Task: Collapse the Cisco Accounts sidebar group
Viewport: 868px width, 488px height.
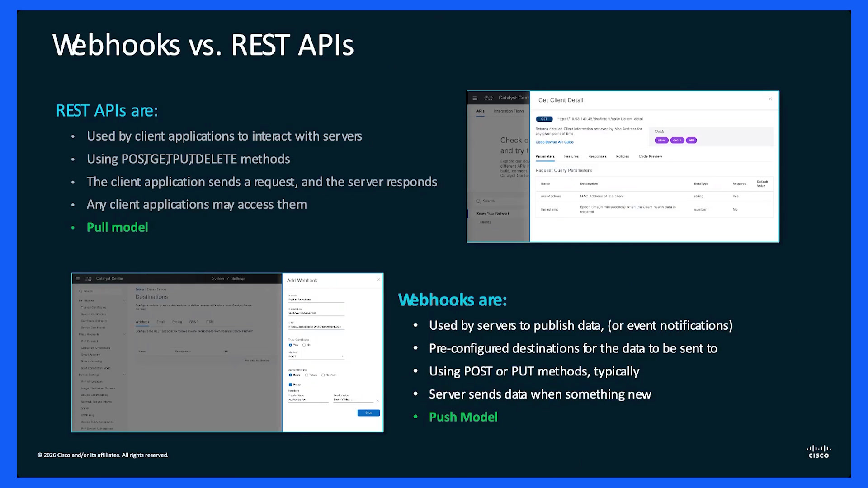Action: point(124,334)
